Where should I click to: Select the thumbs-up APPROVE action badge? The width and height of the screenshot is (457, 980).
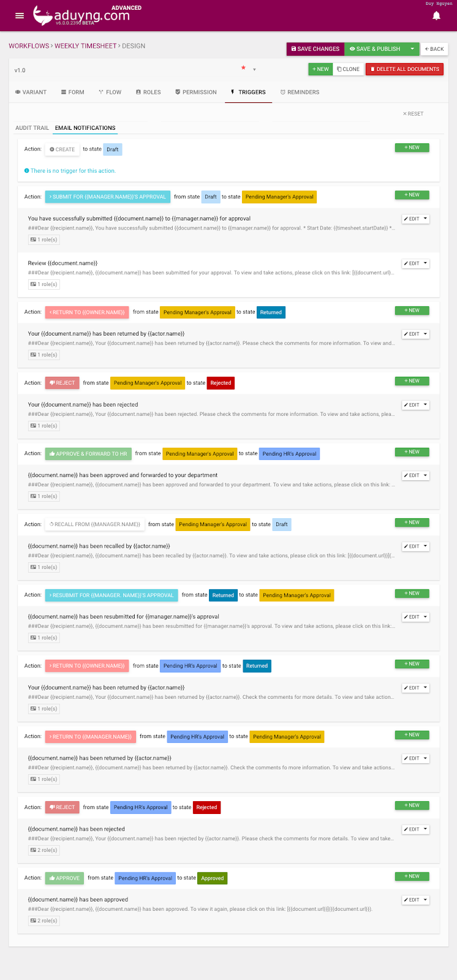pyautogui.click(x=64, y=877)
